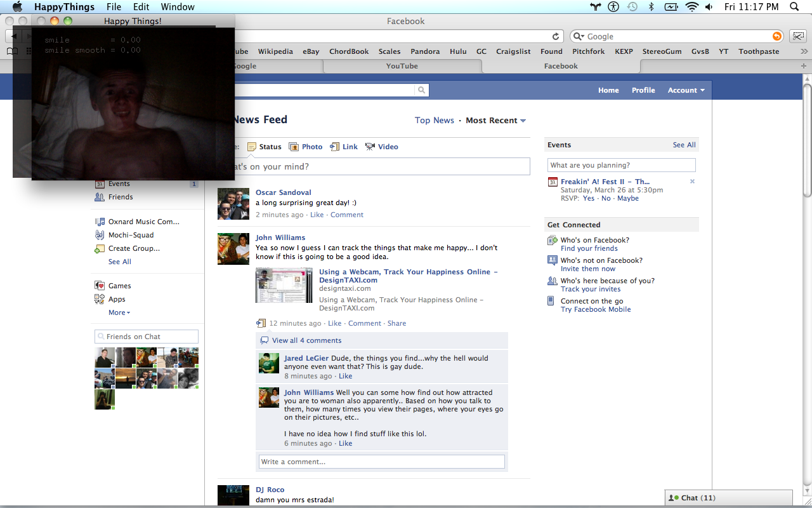Click the Link icon in the share bar
Screen dimensions: 812x508
coord(334,147)
